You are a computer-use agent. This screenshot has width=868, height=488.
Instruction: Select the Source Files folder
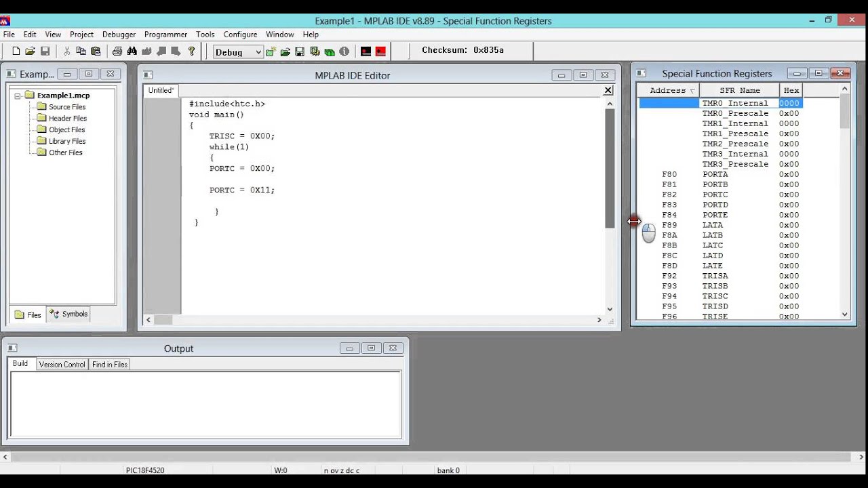(x=61, y=107)
